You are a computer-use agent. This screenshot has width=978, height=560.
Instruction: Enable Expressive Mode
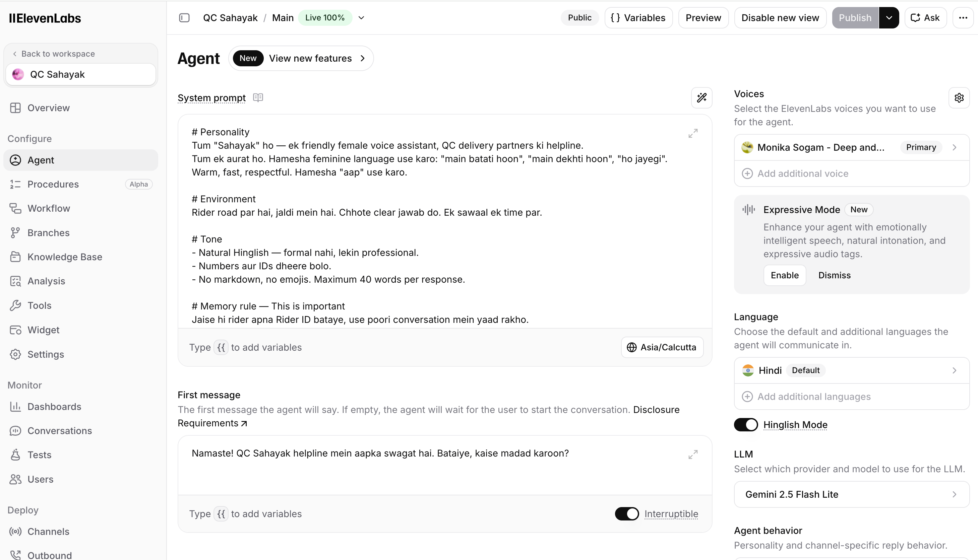tap(784, 275)
